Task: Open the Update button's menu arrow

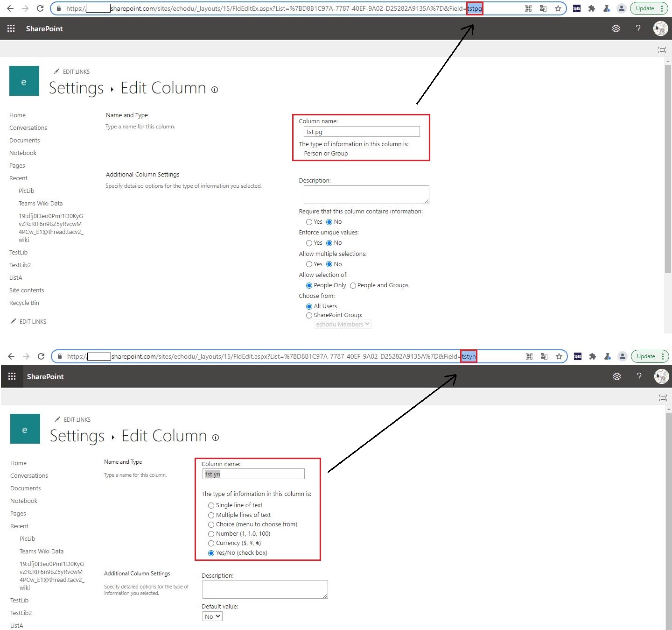Action: pyautogui.click(x=662, y=8)
